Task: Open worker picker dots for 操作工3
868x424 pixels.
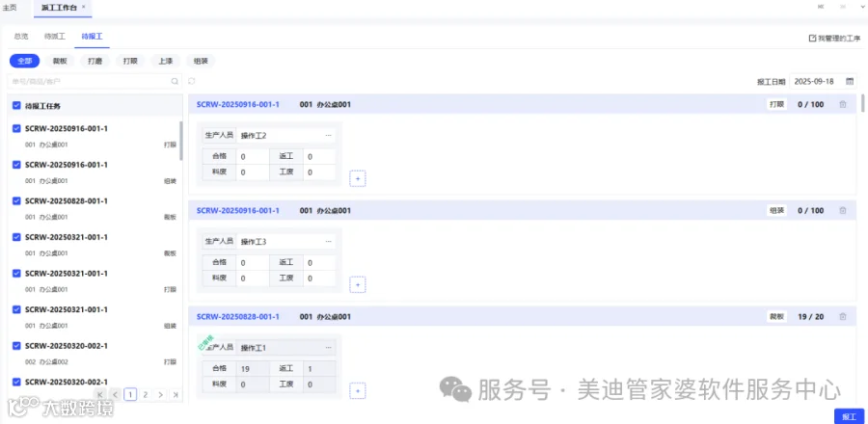Action: [328, 242]
